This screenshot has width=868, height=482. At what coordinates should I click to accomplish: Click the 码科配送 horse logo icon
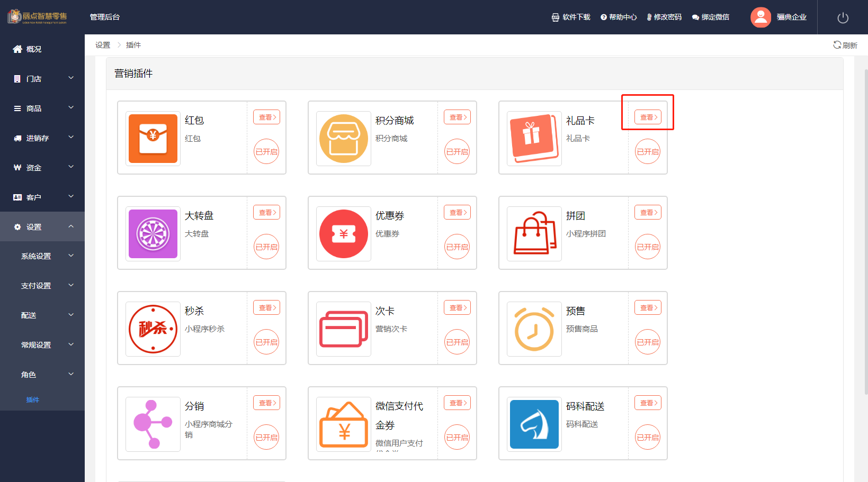pos(534,424)
